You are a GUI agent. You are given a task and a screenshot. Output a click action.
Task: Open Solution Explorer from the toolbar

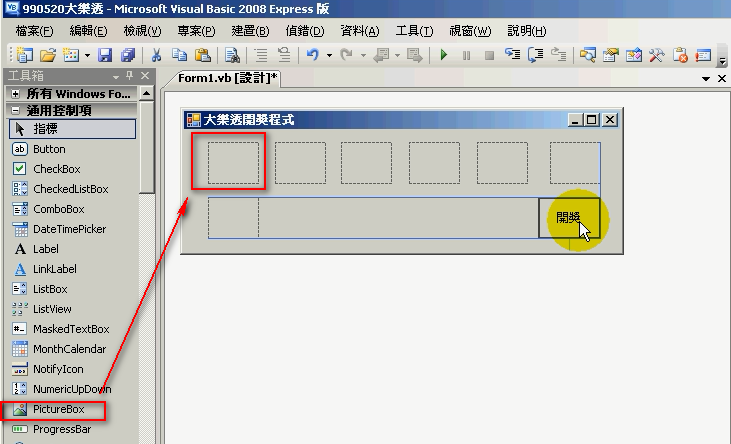[x=587, y=55]
